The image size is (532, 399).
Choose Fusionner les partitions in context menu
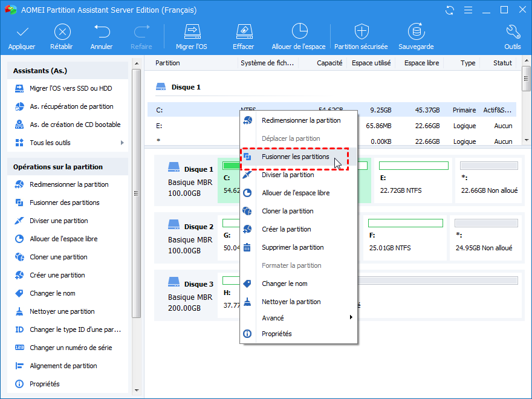(x=295, y=157)
